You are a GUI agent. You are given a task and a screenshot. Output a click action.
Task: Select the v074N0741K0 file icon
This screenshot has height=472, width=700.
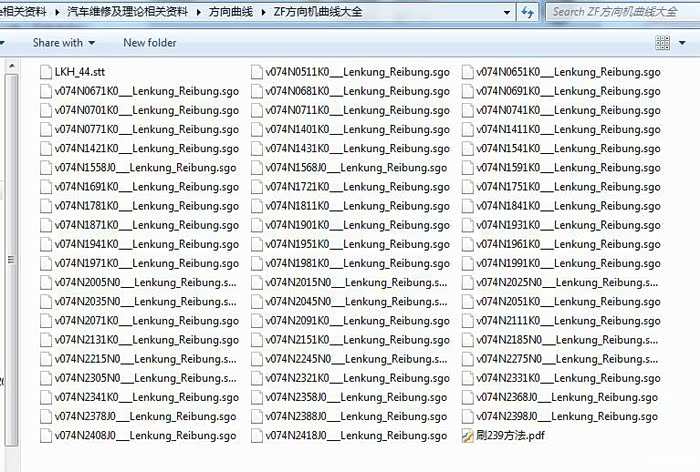(467, 110)
